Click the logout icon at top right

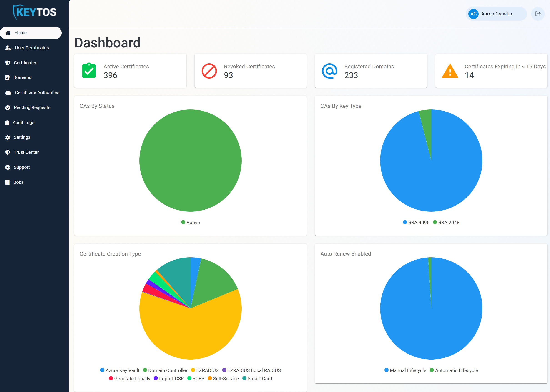tap(538, 14)
